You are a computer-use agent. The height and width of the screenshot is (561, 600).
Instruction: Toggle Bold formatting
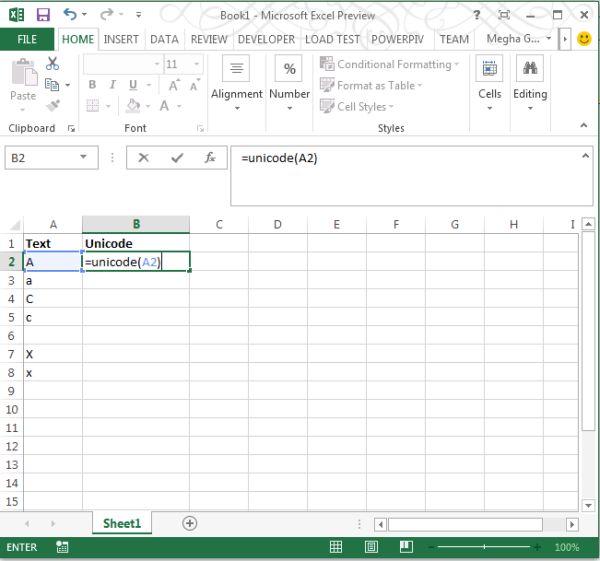point(92,85)
